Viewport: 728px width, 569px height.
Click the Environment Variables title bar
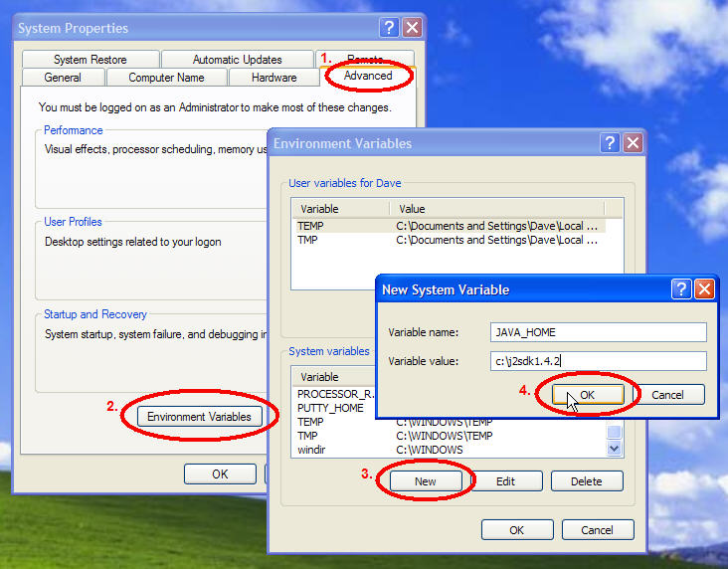coord(434,143)
